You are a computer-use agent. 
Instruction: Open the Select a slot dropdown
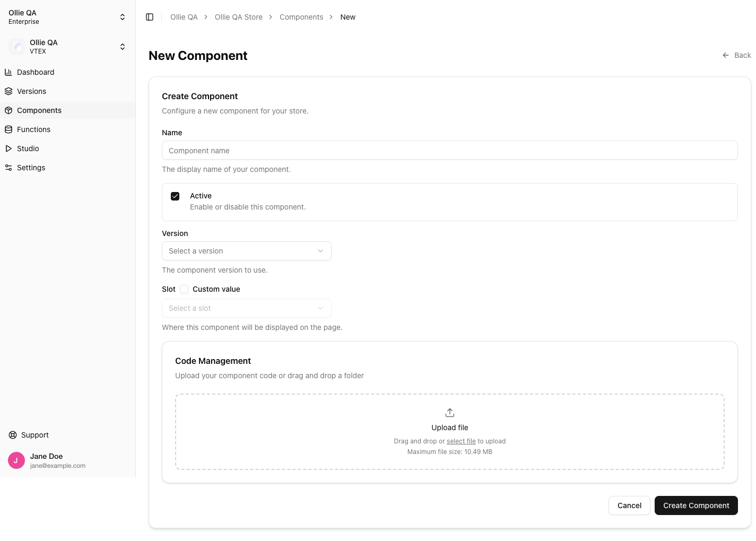[x=247, y=308]
